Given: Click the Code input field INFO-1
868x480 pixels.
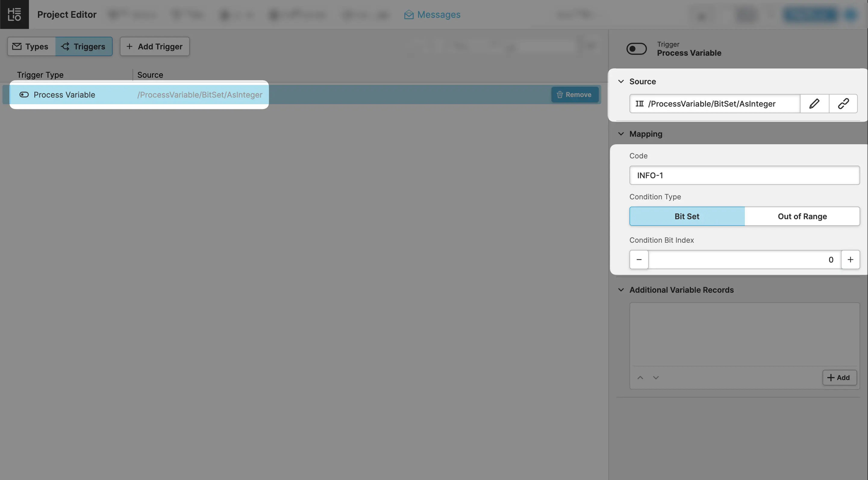Looking at the screenshot, I should [x=744, y=175].
